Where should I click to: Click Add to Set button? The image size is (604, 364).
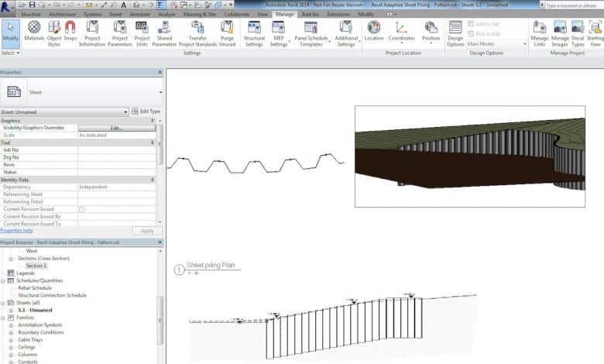(x=484, y=24)
